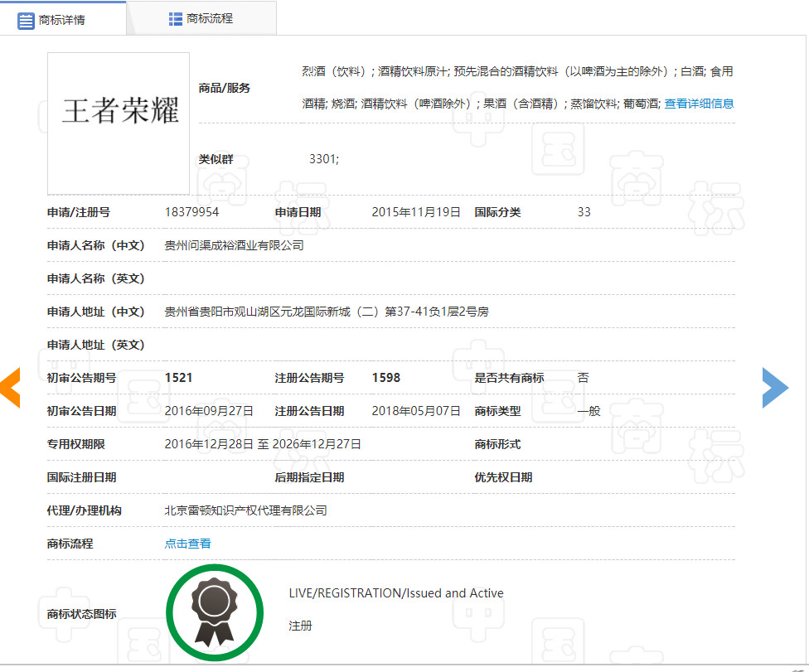Switch to the 商标流程 tab
The image size is (809, 672).
[x=201, y=18]
